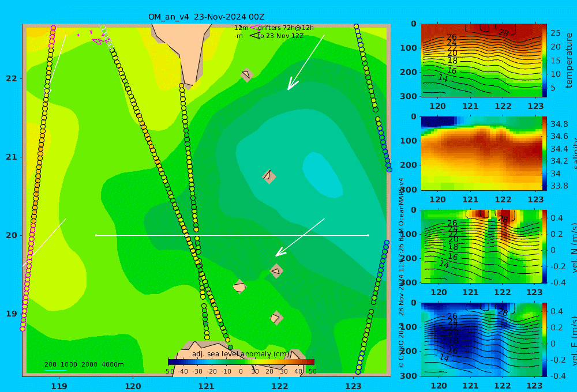The image size is (577, 392).
Task: Click longitude tick label 123 on main map
Action: coord(354,386)
